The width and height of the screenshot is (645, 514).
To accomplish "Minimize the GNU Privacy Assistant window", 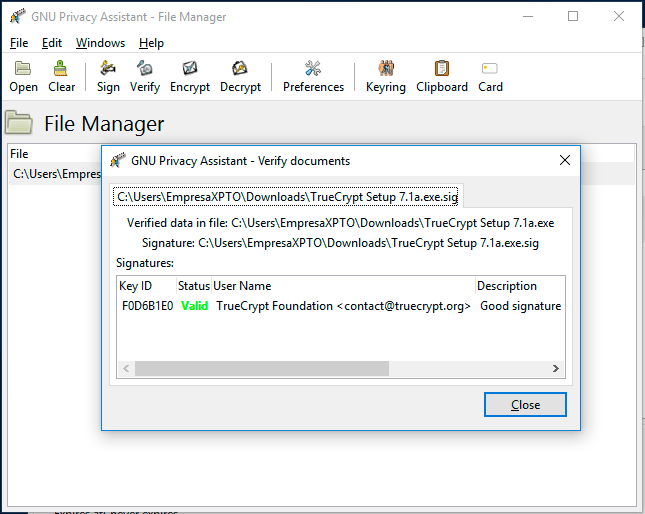I will point(528,16).
